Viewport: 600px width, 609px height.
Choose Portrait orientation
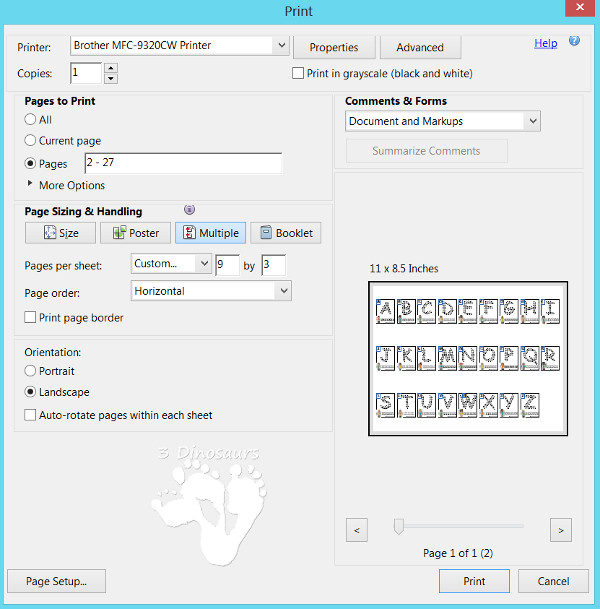coord(31,371)
